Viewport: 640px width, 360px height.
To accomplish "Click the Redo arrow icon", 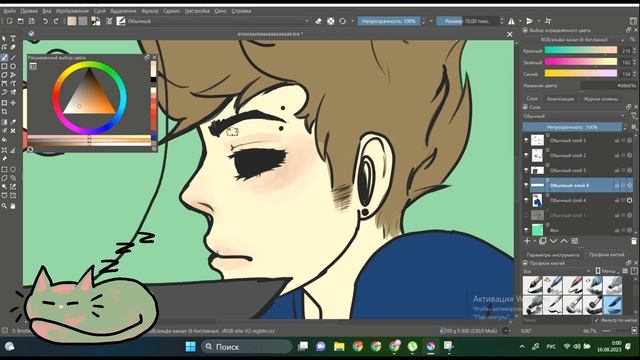I will 56,21.
